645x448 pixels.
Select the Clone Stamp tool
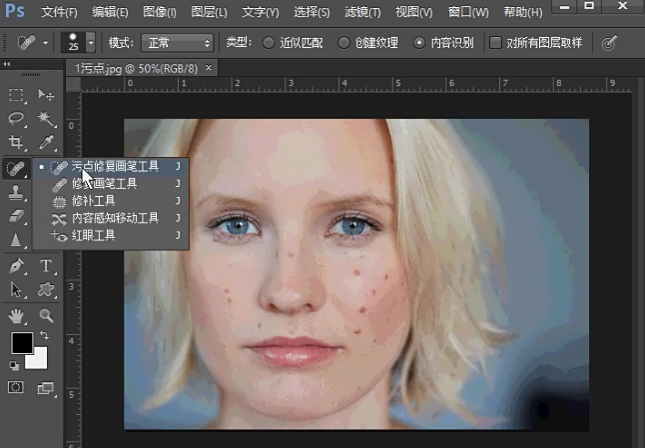pos(16,192)
